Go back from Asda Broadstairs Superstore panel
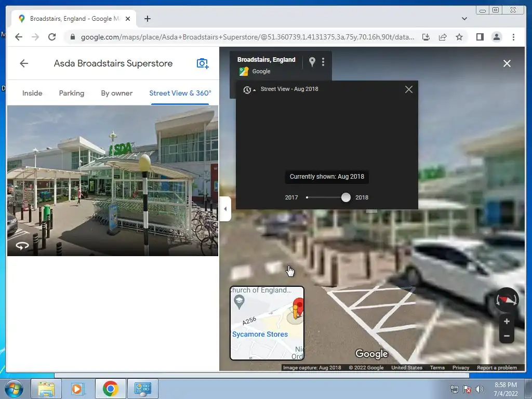This screenshot has height=399, width=532. [24, 63]
